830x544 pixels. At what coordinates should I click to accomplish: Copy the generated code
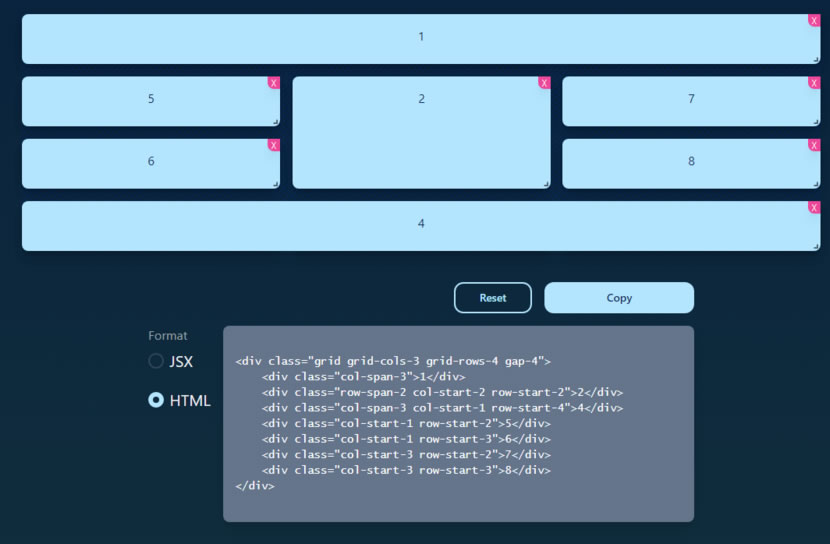coord(619,297)
